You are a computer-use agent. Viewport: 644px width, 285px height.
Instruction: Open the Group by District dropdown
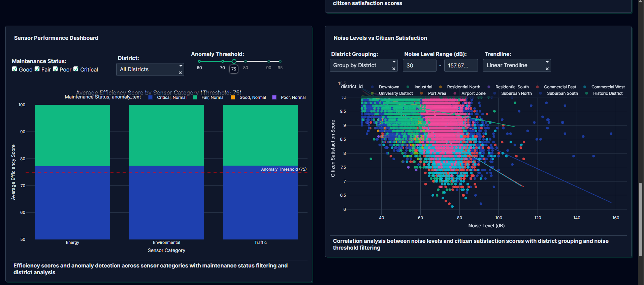click(363, 65)
